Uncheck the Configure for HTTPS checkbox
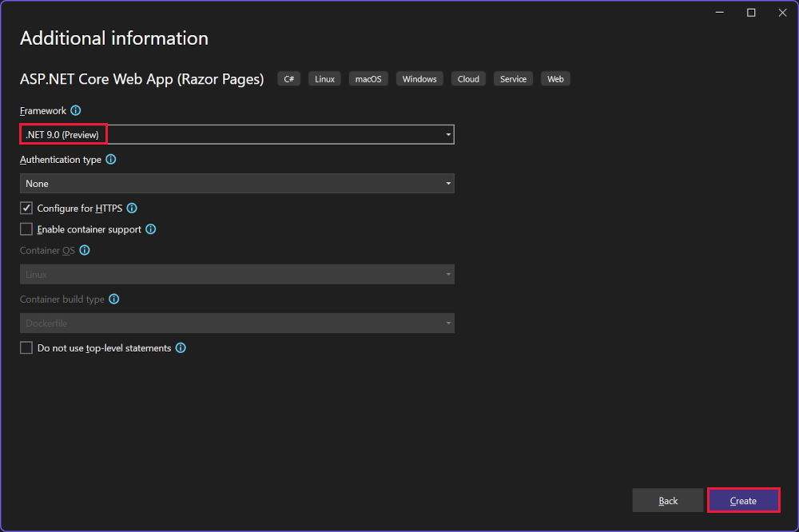The width and height of the screenshot is (799, 532). [26, 208]
